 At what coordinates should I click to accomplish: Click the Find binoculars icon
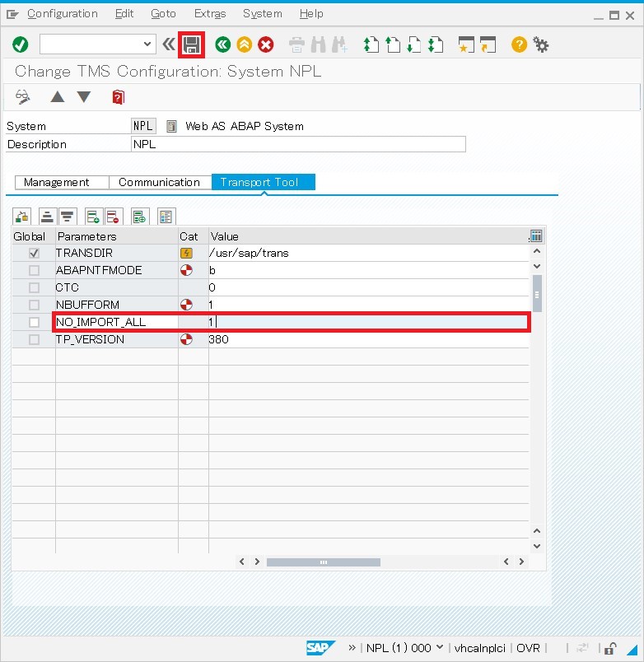click(318, 44)
